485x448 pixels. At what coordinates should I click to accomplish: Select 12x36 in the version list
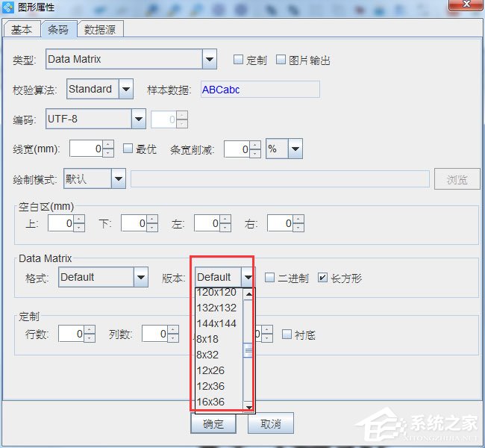click(219, 386)
